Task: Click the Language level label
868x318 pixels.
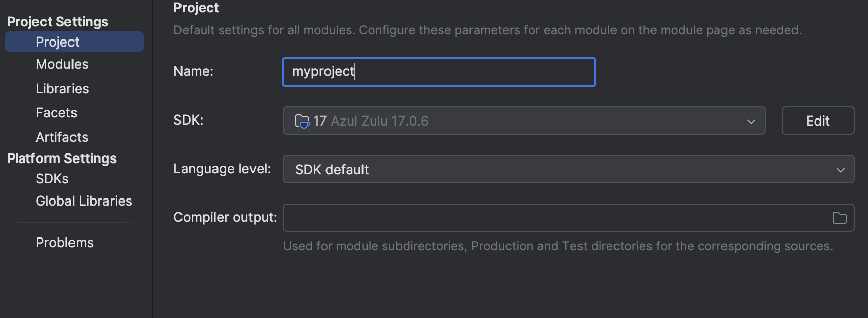Action: tap(222, 169)
